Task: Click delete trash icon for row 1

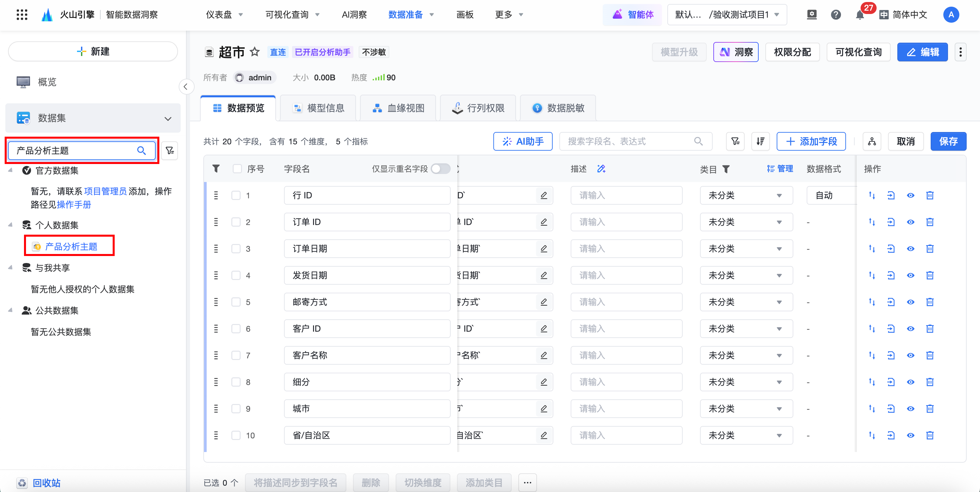Action: pos(929,196)
